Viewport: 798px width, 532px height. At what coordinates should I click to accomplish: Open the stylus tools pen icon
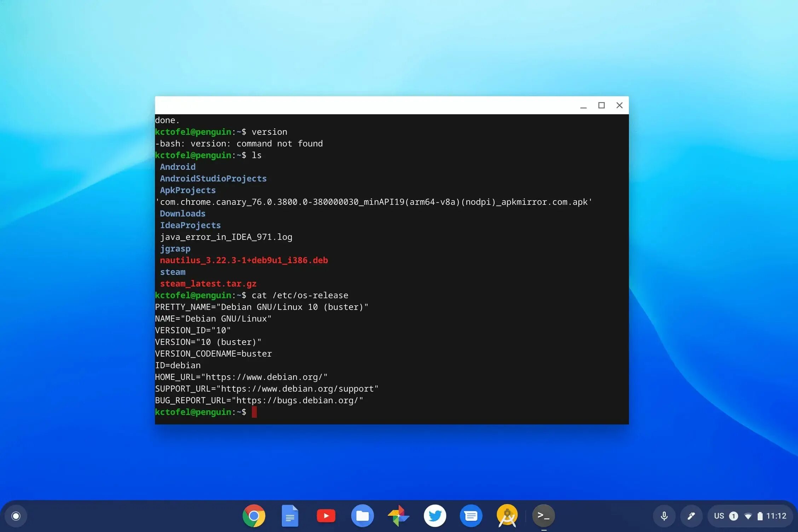(x=691, y=516)
